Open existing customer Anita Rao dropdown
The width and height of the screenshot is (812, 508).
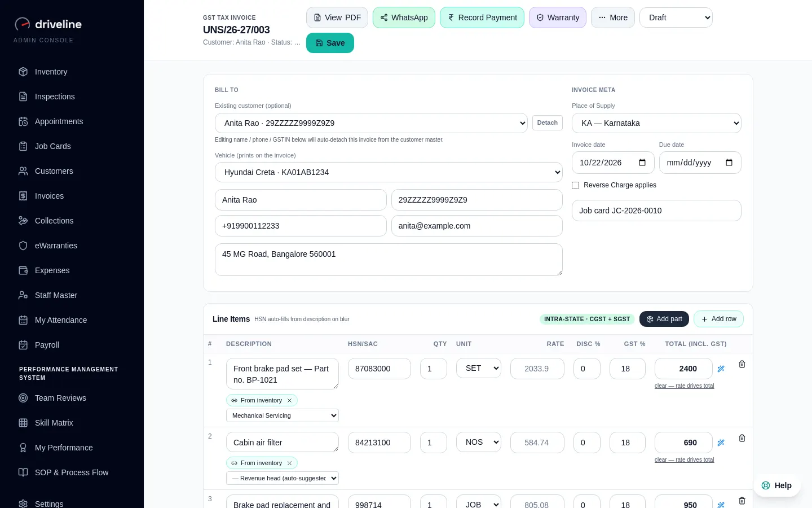tap(371, 123)
